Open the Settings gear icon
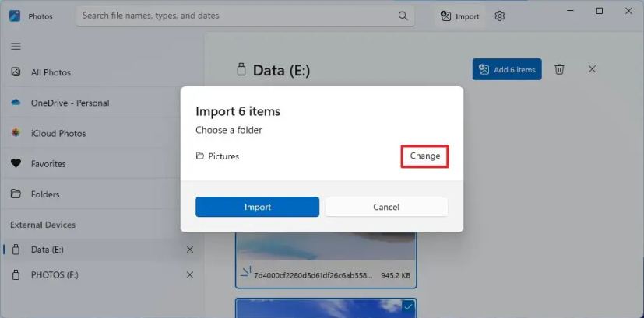Viewport: 644px width, 318px height. [x=500, y=16]
